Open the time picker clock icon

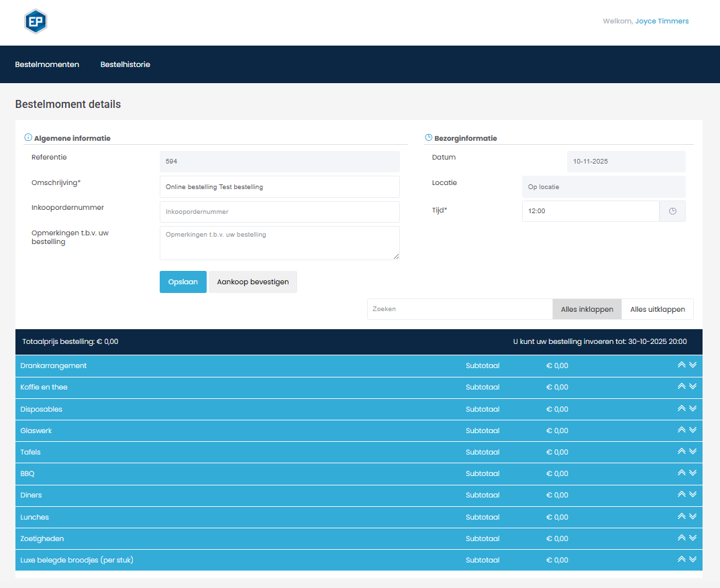click(672, 211)
